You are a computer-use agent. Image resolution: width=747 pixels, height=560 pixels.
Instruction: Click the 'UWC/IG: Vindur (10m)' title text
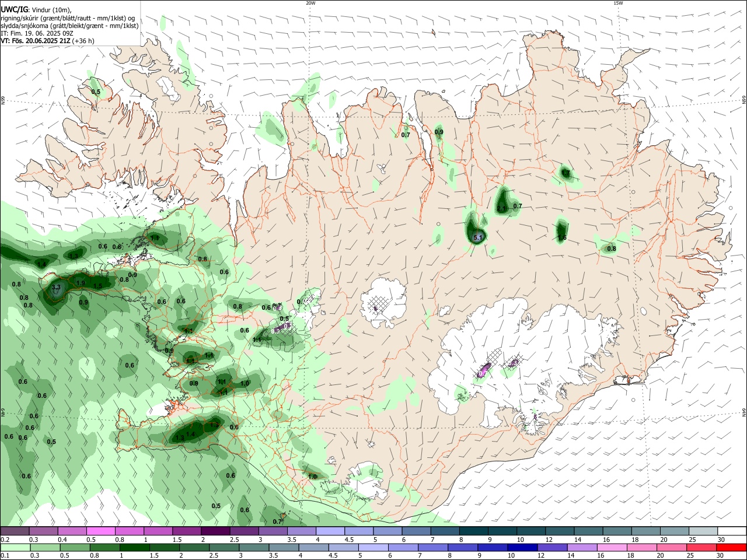tap(36, 10)
